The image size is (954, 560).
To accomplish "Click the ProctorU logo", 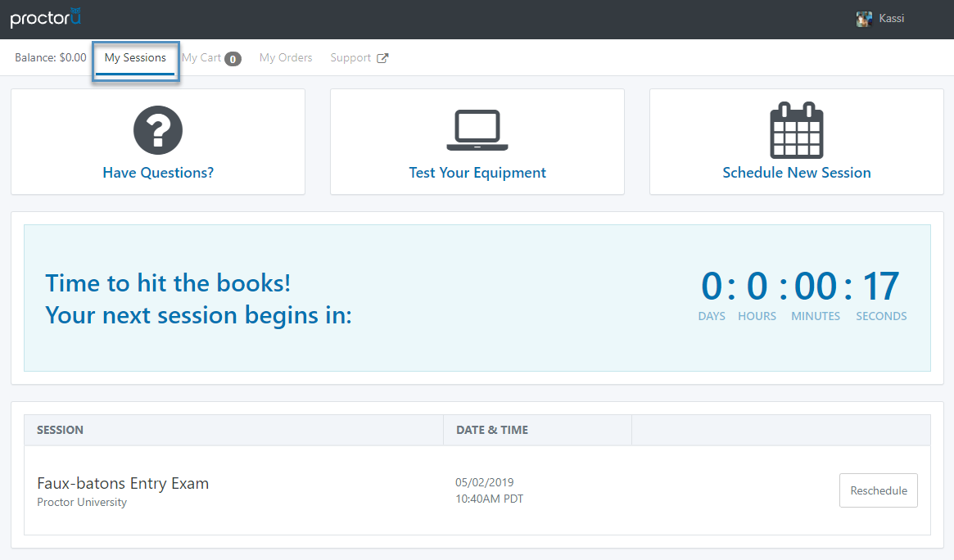I will [x=46, y=17].
